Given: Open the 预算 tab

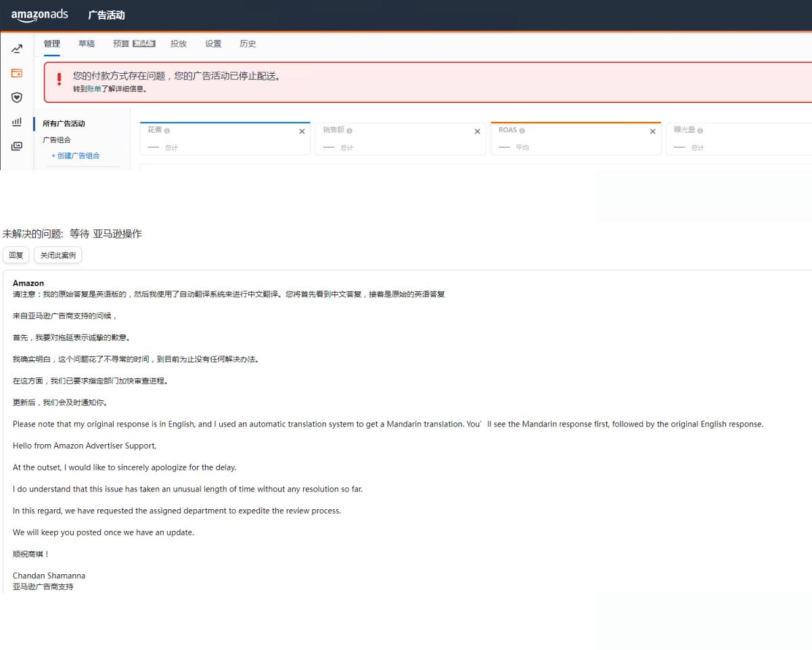Looking at the screenshot, I should [121, 44].
